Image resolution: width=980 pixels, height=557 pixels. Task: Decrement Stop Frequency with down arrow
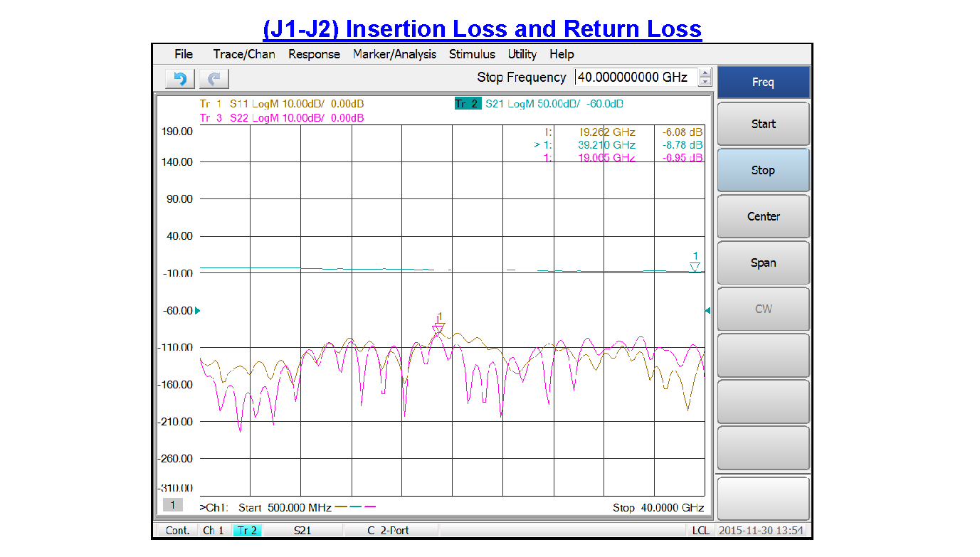705,82
